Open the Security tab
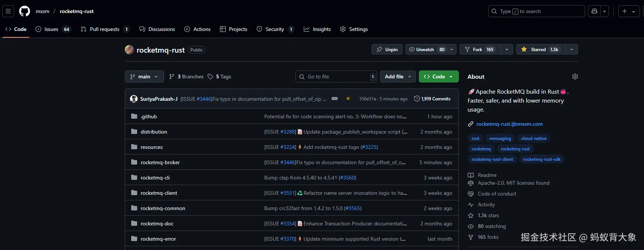Image resolution: width=644 pixels, height=250 pixels. pyautogui.click(x=275, y=29)
